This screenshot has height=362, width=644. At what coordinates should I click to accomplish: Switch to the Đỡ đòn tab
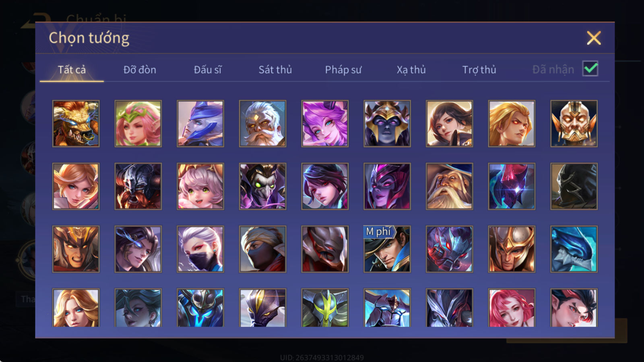[x=140, y=70]
